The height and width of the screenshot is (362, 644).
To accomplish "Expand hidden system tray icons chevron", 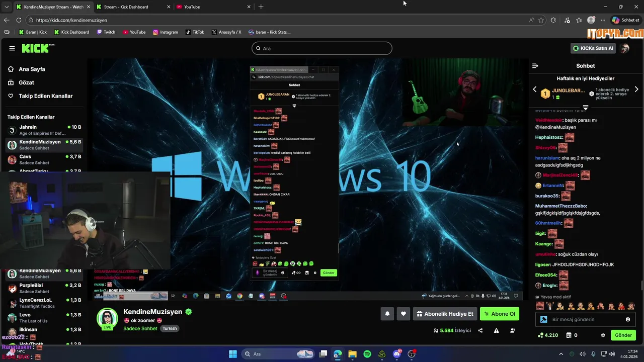I will click(x=561, y=354).
